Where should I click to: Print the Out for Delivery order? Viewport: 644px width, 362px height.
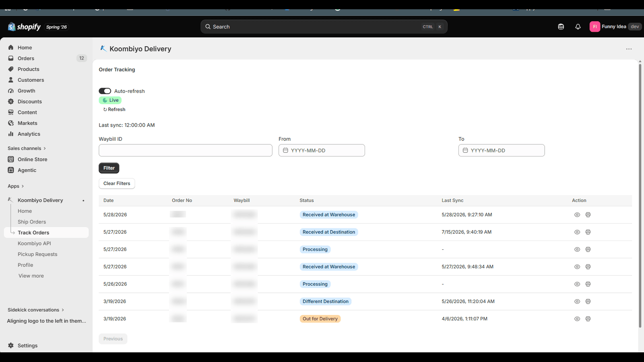(588, 319)
